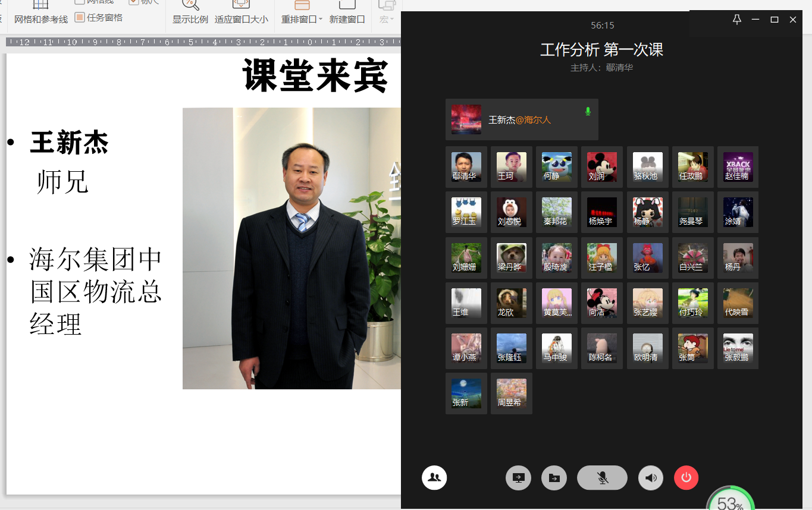Click the 适应窗口大小 fit-window icon
This screenshot has width=812, height=510.
click(241, 13)
